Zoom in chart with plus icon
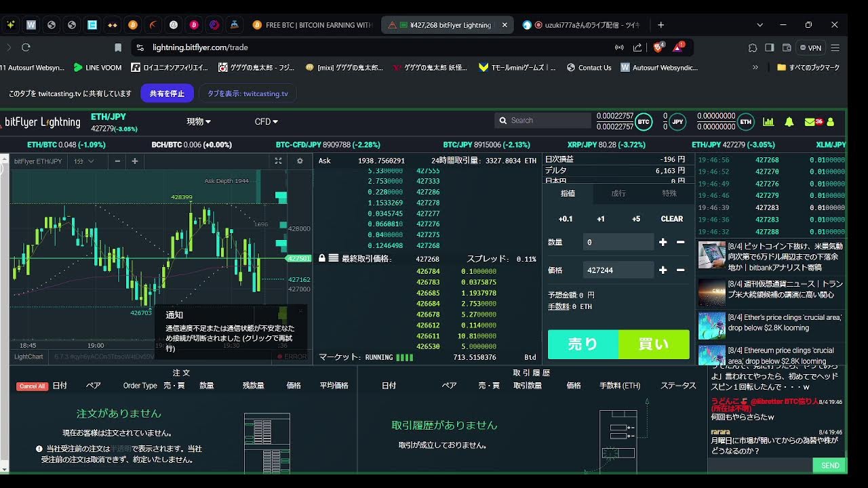Screen dimensions: 868x488 [135, 161]
